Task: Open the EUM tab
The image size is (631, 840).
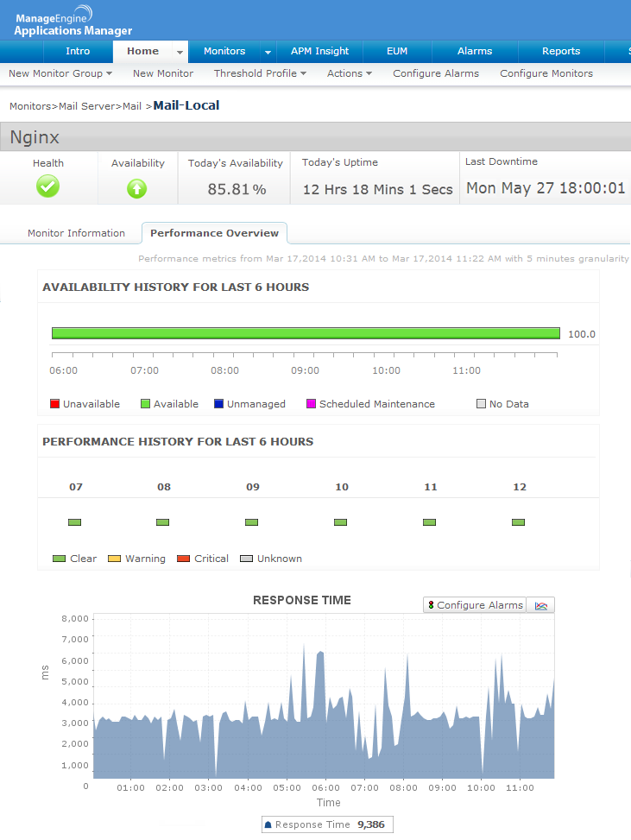Action: pos(397,52)
